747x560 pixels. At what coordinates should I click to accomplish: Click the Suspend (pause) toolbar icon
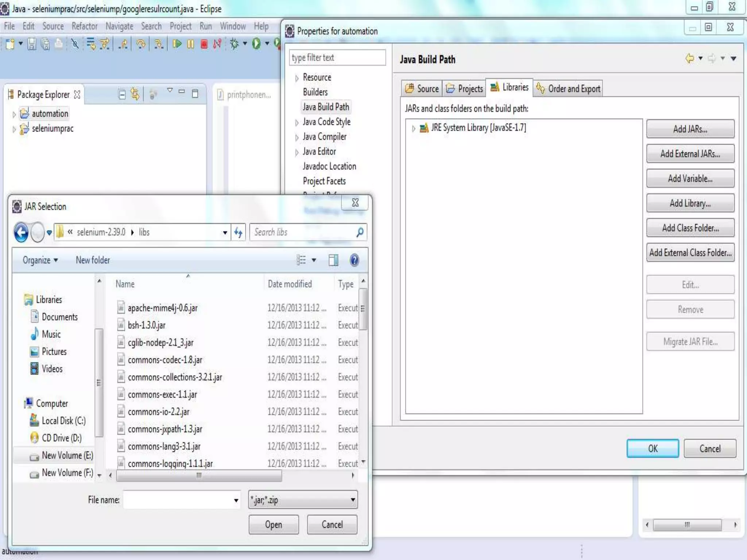point(190,44)
